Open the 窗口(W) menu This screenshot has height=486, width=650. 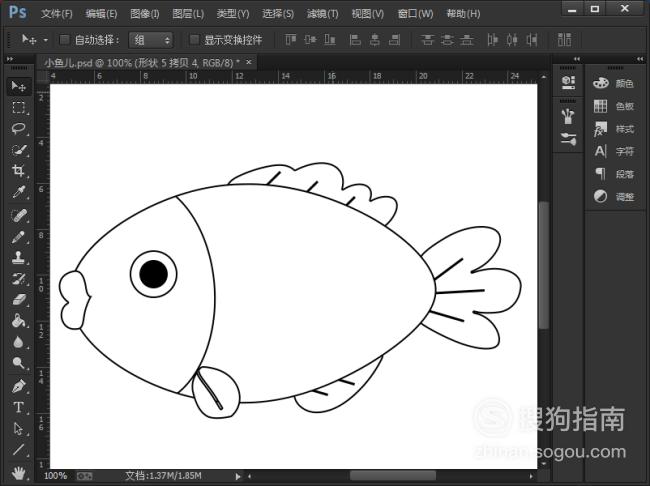(415, 14)
